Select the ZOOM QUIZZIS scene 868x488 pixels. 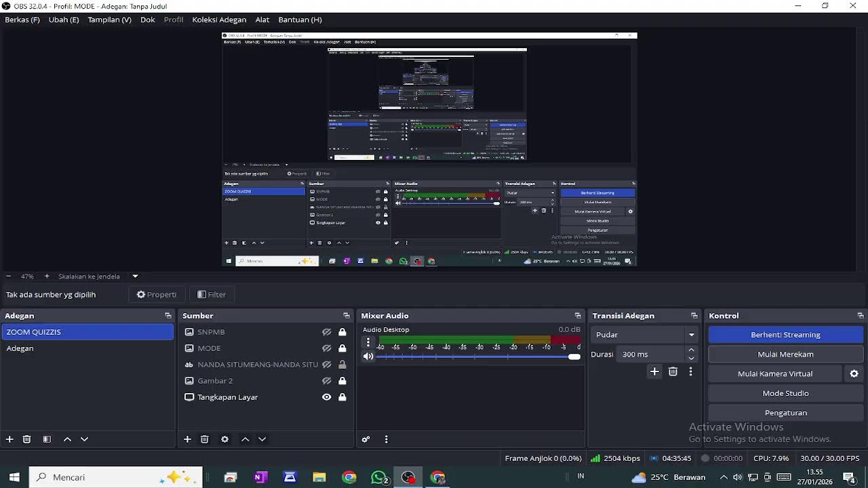click(x=87, y=332)
